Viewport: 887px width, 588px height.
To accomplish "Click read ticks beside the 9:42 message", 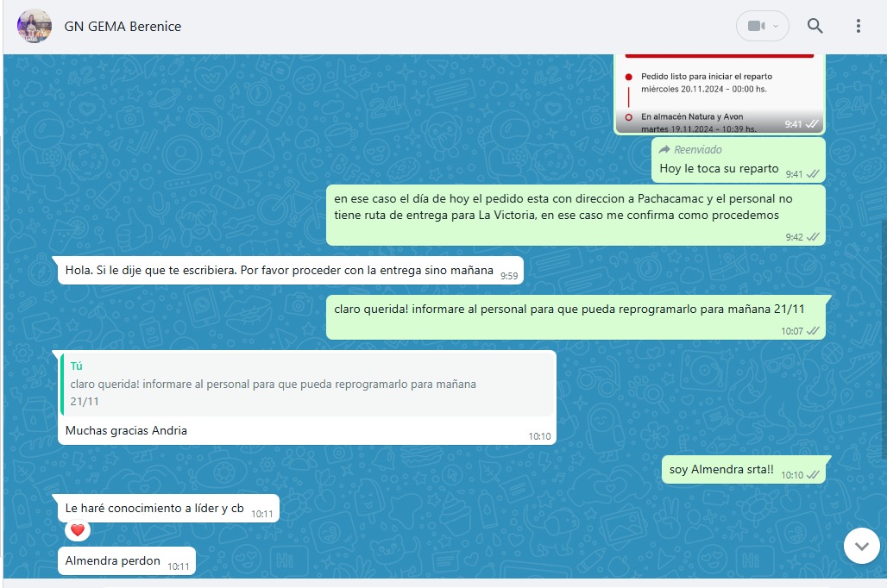I will [x=813, y=237].
